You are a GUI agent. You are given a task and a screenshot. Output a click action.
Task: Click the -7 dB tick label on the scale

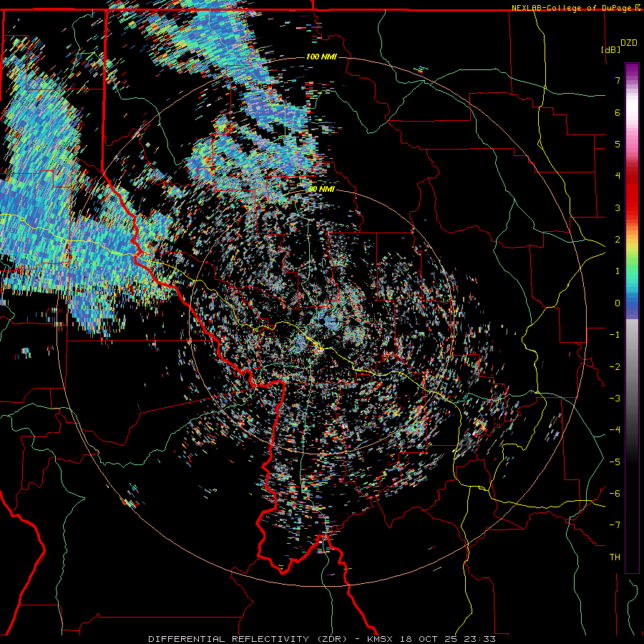click(x=615, y=525)
